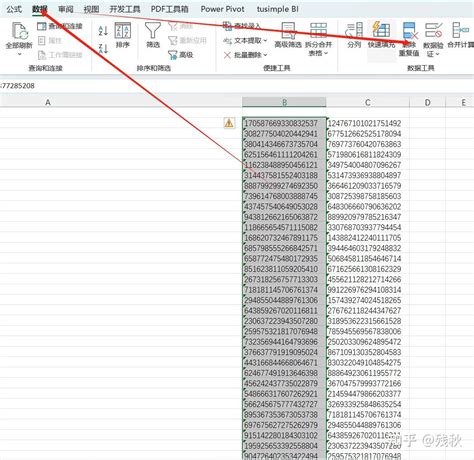The width and height of the screenshot is (474, 460).
Task: Expand the Text Extract (文本提取) dropdown
Action: coord(246,41)
